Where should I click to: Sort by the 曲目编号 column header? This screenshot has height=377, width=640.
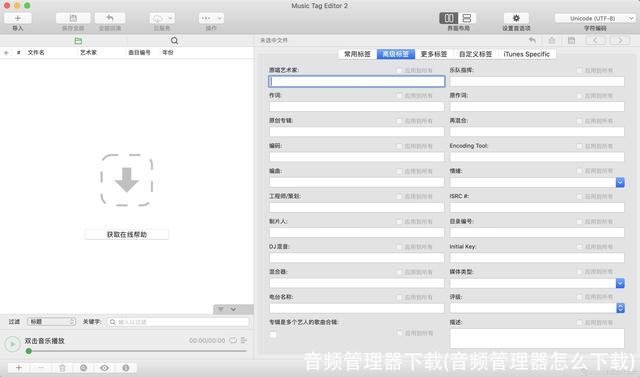click(x=139, y=53)
